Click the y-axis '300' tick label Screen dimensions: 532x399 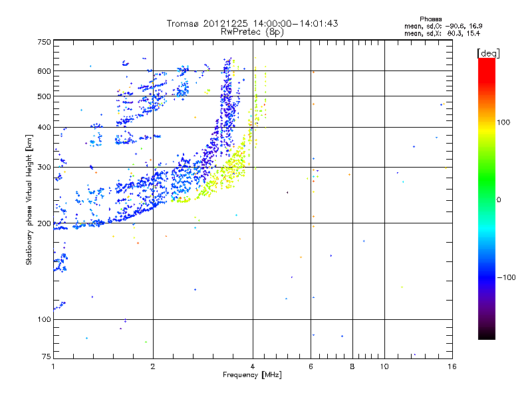(44, 167)
